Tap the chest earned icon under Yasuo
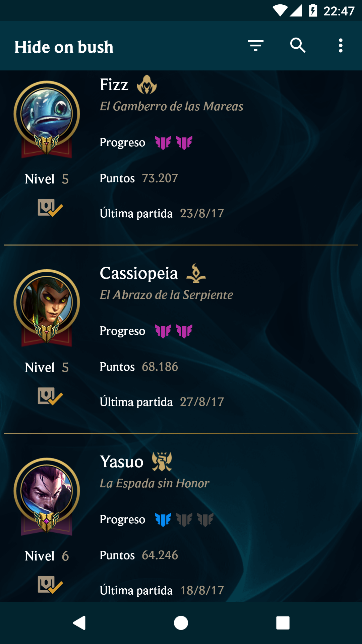Viewport: 362px width, 644px height. pos(50,585)
